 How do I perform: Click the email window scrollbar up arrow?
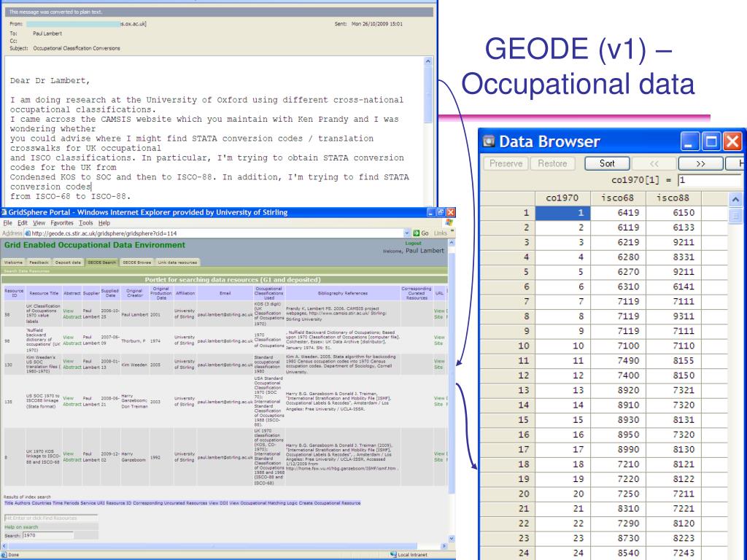(427, 61)
